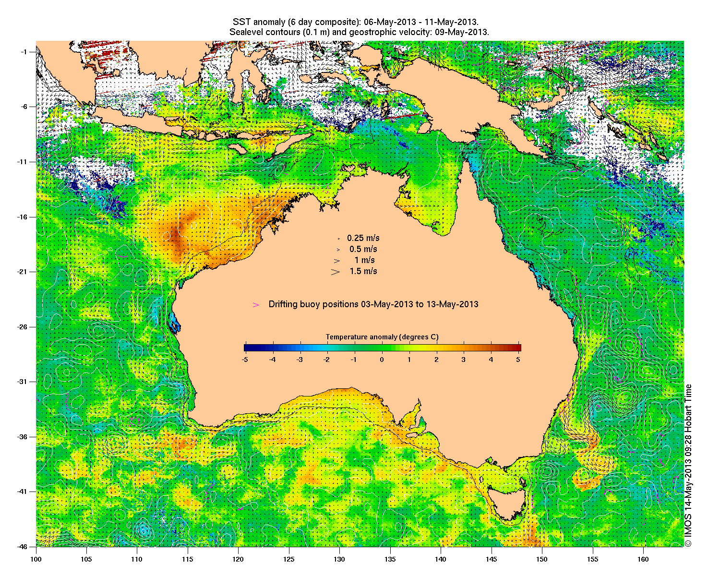Image resolution: width=720 pixels, height=588 pixels.
Task: Click the colorbar tick label '-5'
Action: (x=244, y=359)
